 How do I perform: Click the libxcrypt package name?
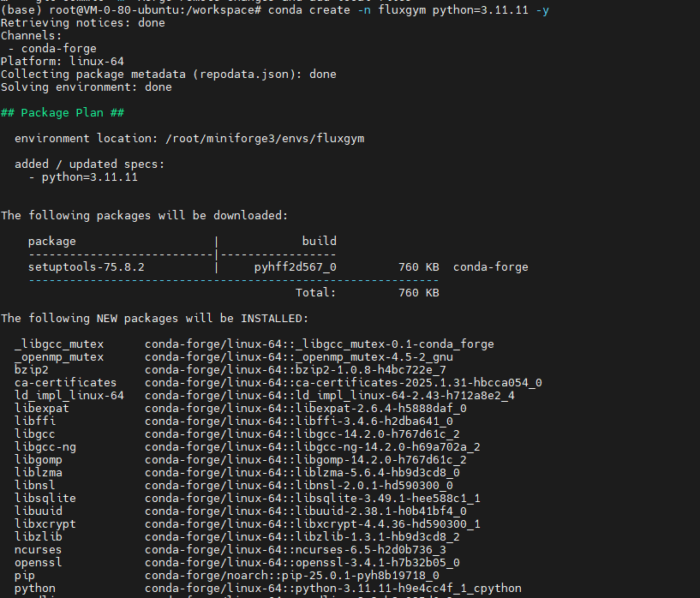pyautogui.click(x=45, y=524)
